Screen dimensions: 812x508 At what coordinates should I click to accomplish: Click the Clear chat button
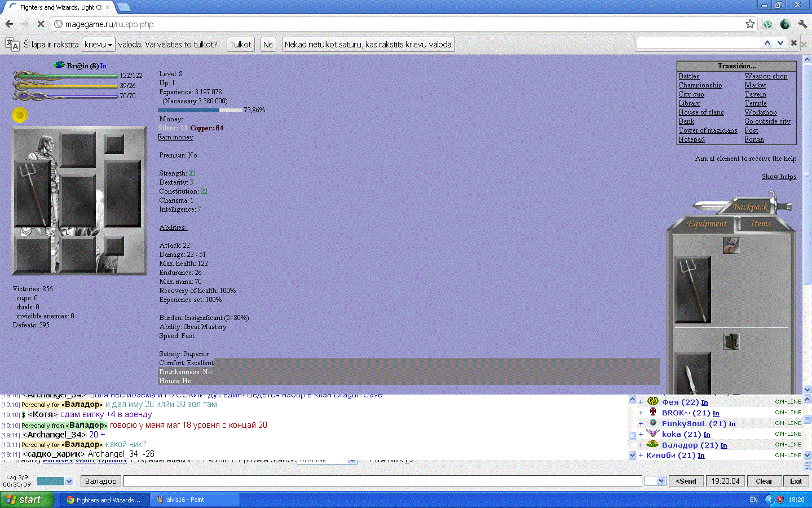point(764,481)
